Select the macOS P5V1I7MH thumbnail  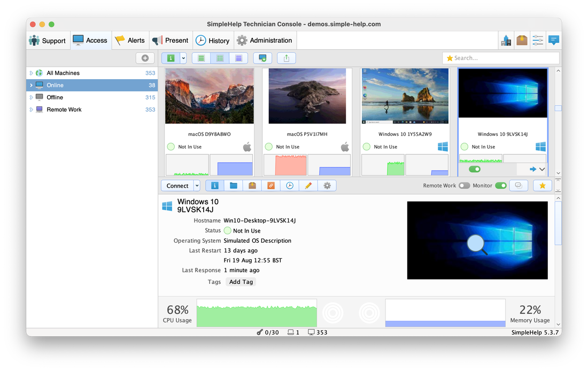click(x=307, y=96)
